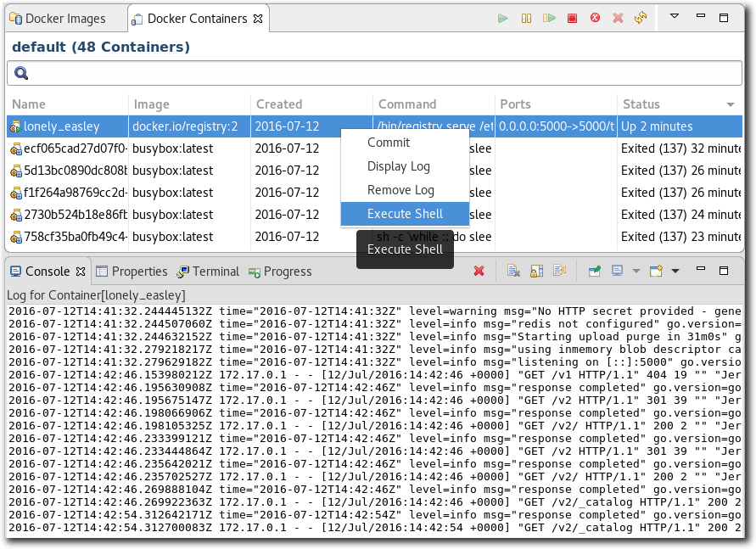Toggle Scroll Lock in the console
The image size is (756, 549).
tap(536, 272)
